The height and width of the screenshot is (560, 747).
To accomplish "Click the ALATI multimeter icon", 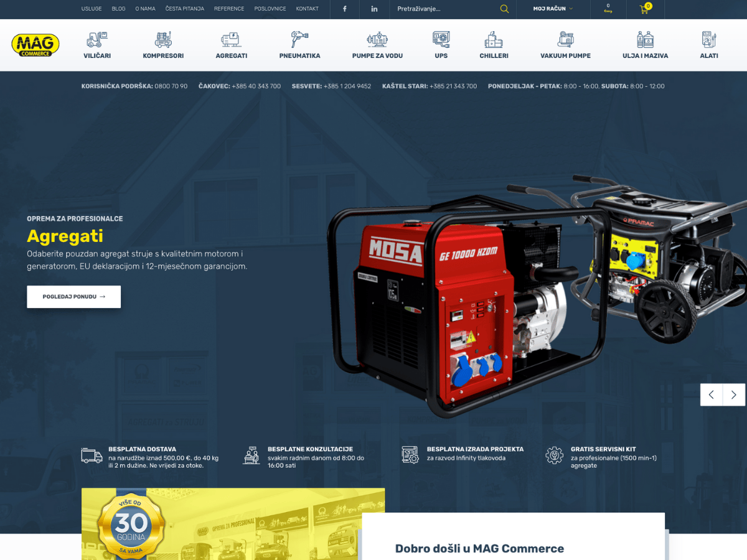I will (x=708, y=39).
